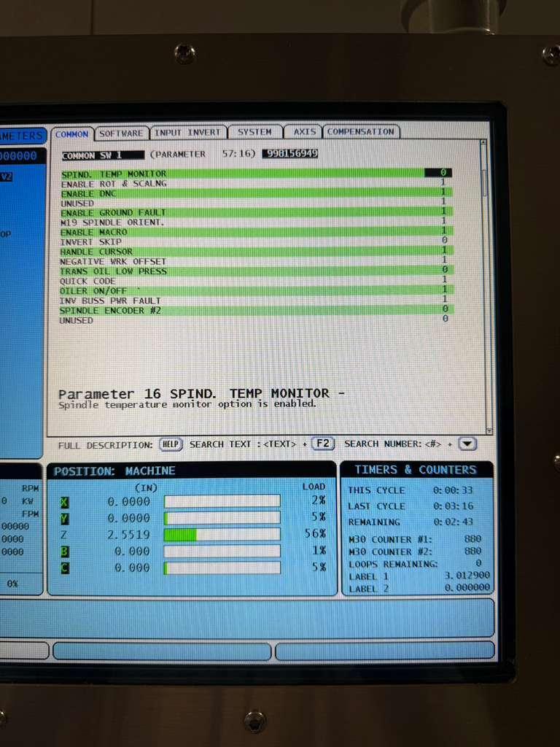This screenshot has width=560, height=747.
Task: Switch to the SOFTWARE tab
Action: tap(121, 133)
